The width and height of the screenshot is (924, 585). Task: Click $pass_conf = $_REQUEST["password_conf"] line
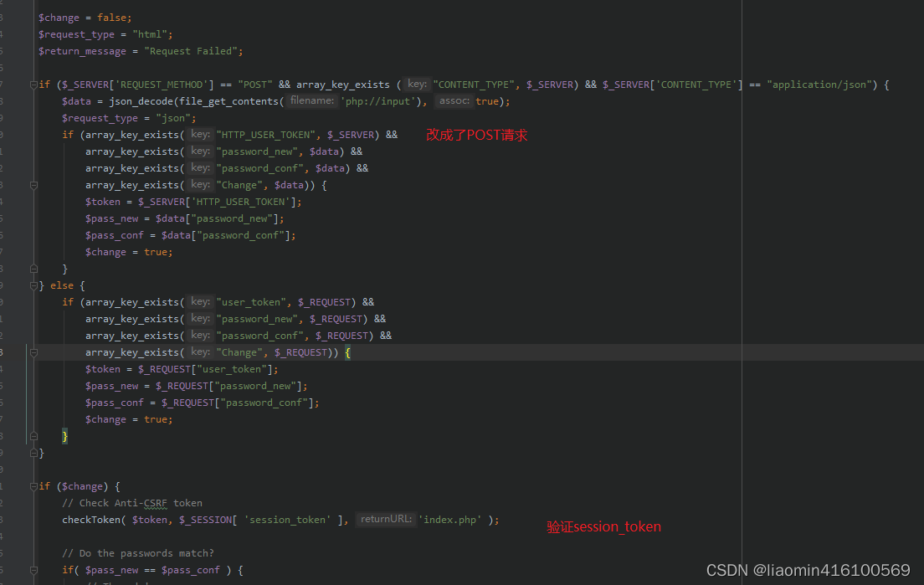[x=203, y=403]
